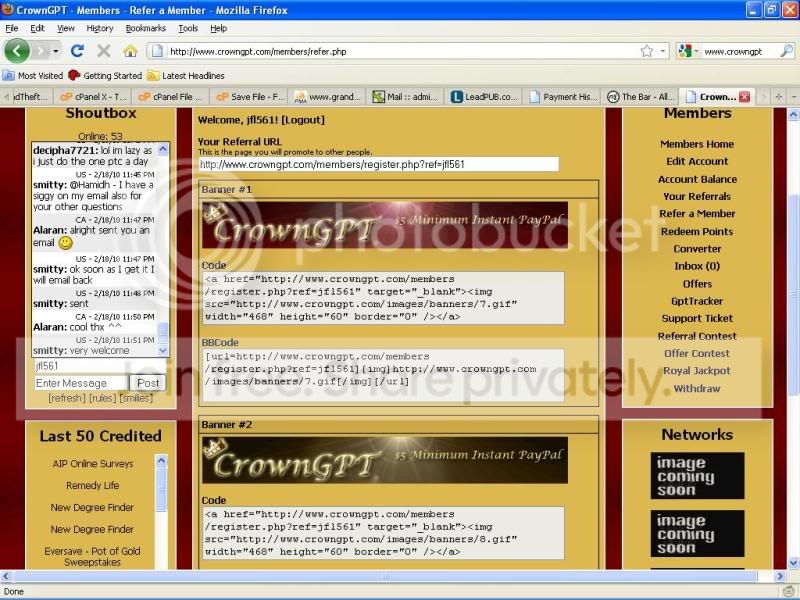Open the Most Visited bookmarks folder
800x600 pixels.
(33, 76)
